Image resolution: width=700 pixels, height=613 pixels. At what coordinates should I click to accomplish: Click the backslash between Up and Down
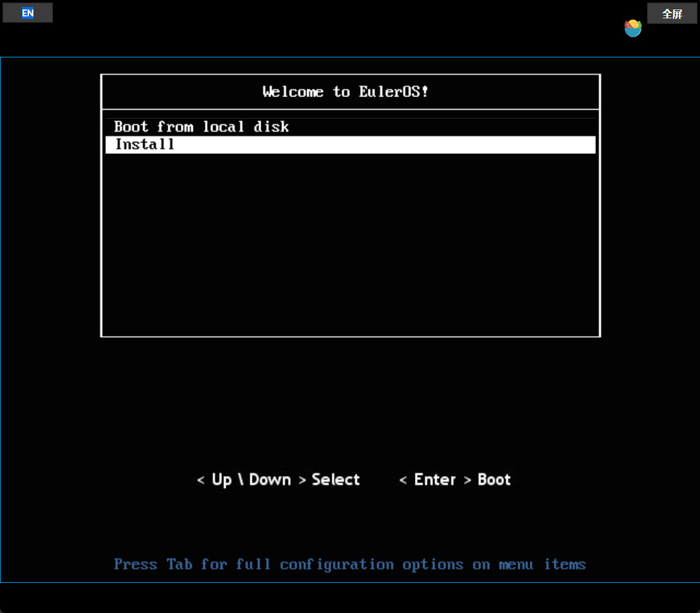(240, 480)
